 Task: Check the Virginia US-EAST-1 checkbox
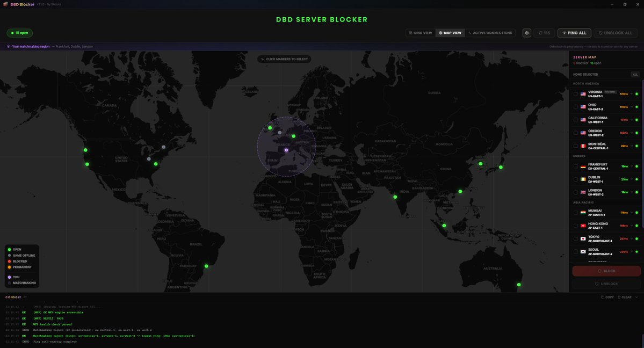tap(575, 94)
